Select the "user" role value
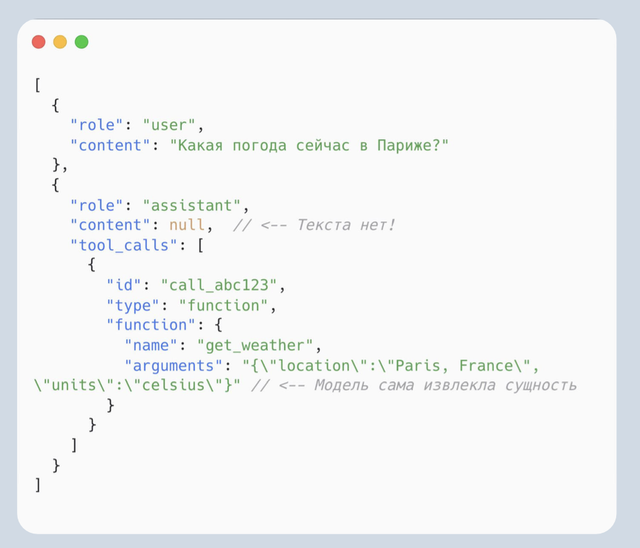The height and width of the screenshot is (548, 640). [x=172, y=125]
